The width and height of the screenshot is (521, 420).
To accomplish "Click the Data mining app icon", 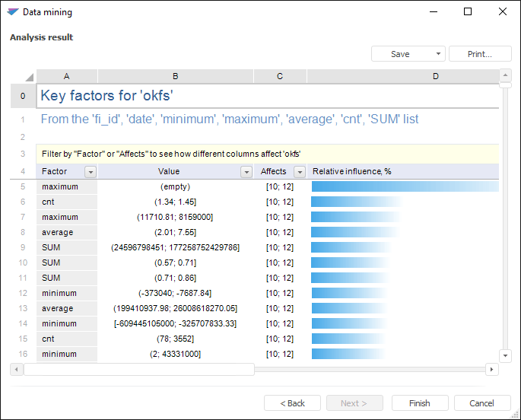I will (12, 12).
